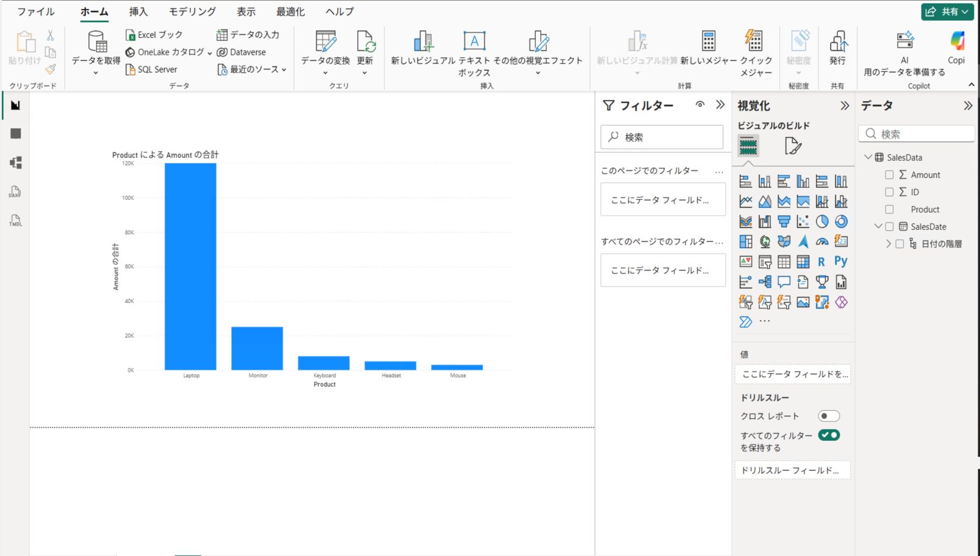This screenshot has height=556, width=980.
Task: Open DAX query view from left sidebar
Action: pos(15,192)
